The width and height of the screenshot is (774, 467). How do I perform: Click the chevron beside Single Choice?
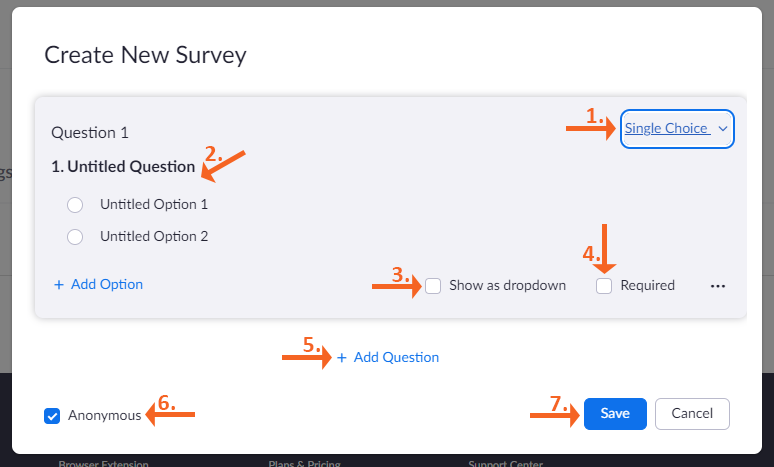[x=722, y=129]
